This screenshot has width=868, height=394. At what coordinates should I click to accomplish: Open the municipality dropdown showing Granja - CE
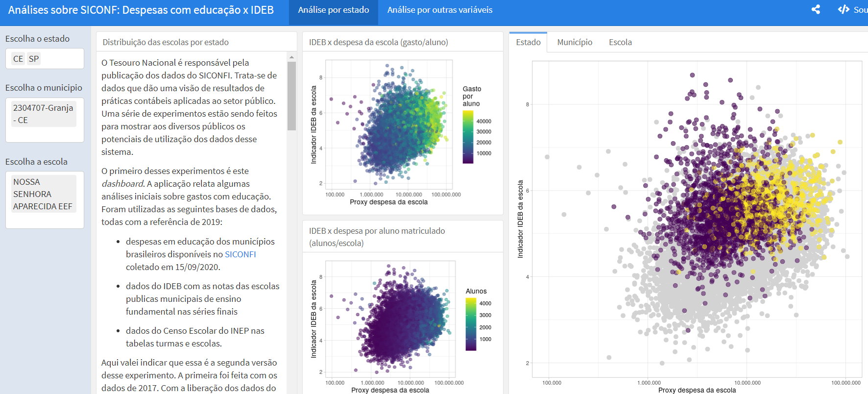coord(44,114)
